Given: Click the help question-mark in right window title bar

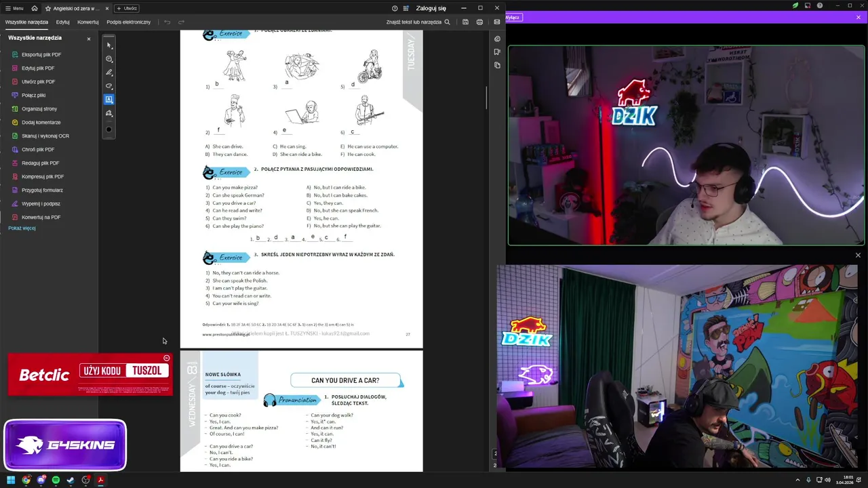Looking at the screenshot, I should coord(820,5).
